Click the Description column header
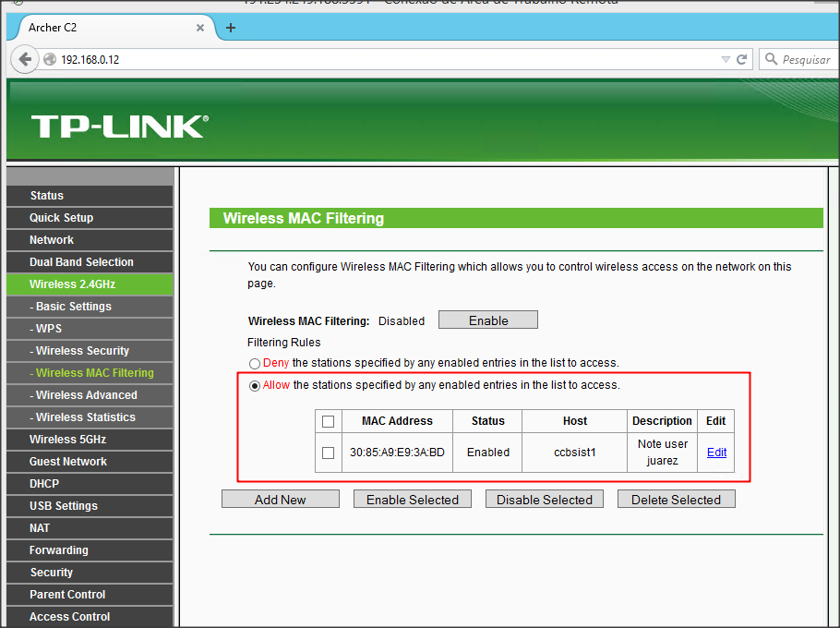This screenshot has width=840, height=628. pos(662,421)
